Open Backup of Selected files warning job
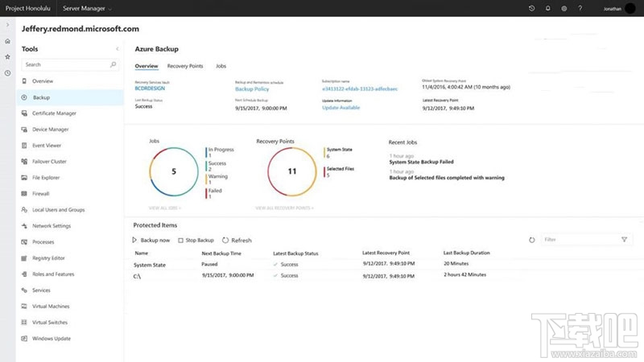The height and width of the screenshot is (362, 644). 447,178
